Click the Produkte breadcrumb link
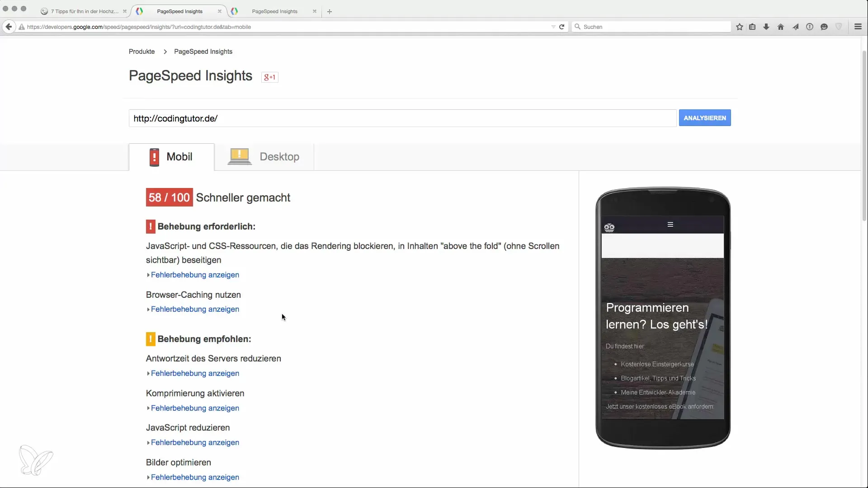The height and width of the screenshot is (488, 868). point(142,52)
